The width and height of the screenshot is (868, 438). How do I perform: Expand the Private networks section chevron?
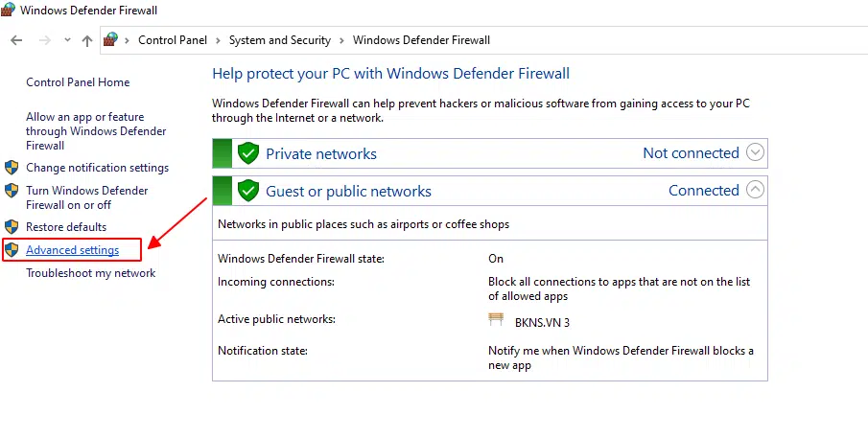pos(755,153)
